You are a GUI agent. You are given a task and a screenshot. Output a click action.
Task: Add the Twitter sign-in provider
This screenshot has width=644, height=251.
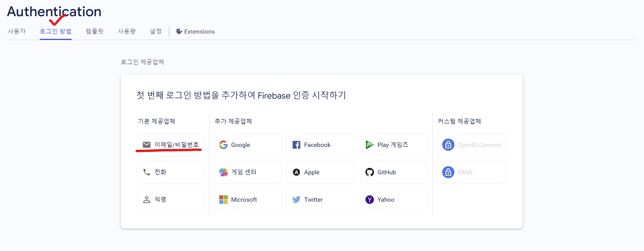[321, 200]
